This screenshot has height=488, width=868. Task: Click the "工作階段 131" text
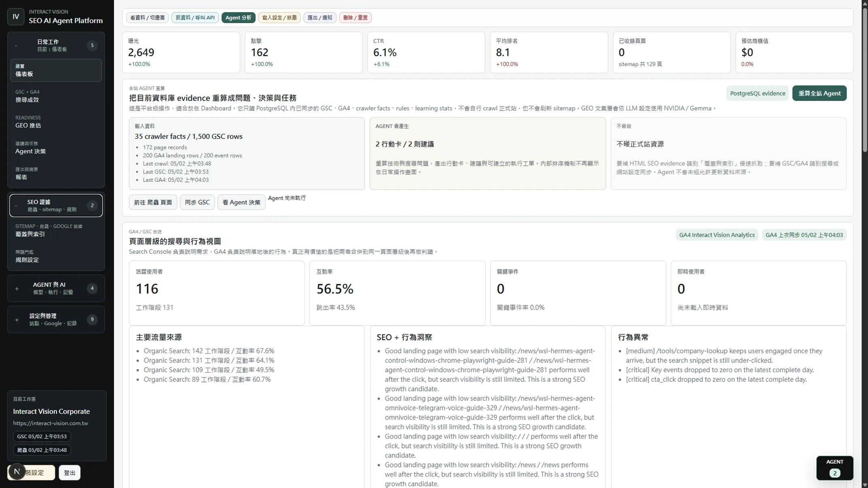155,308
